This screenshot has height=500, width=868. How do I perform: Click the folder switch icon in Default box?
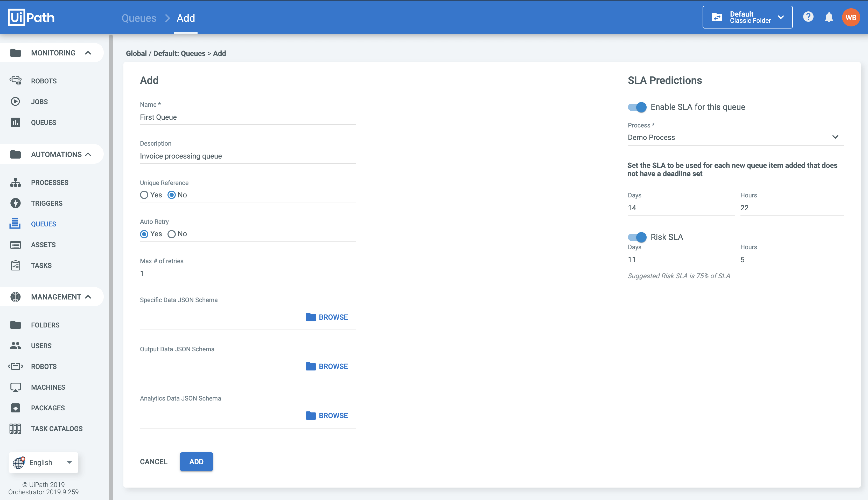tap(717, 17)
